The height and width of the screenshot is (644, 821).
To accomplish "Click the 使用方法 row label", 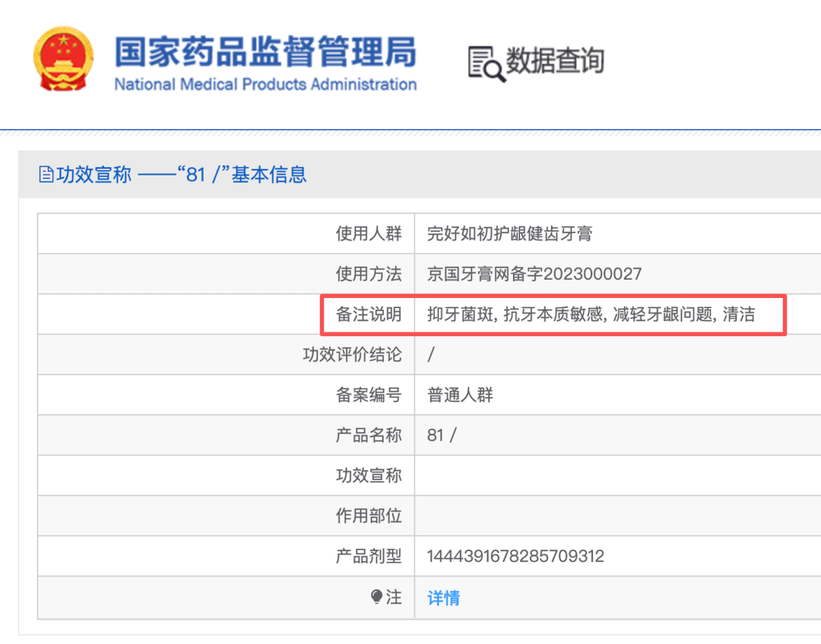I will [x=369, y=274].
